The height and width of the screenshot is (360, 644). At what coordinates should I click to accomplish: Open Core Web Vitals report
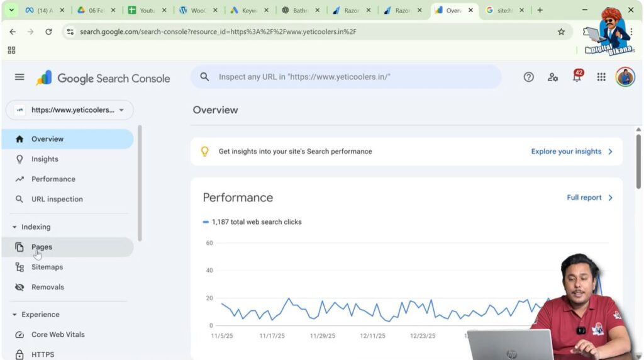[68, 335]
